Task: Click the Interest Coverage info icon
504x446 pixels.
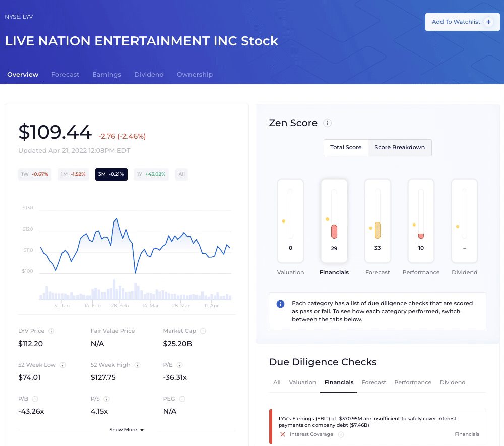Action: pos(341,434)
